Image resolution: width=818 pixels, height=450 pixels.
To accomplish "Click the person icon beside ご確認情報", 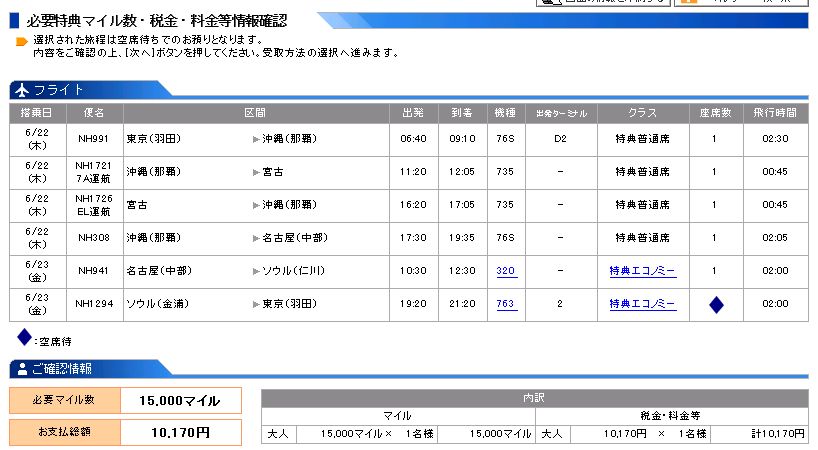I will point(22,369).
